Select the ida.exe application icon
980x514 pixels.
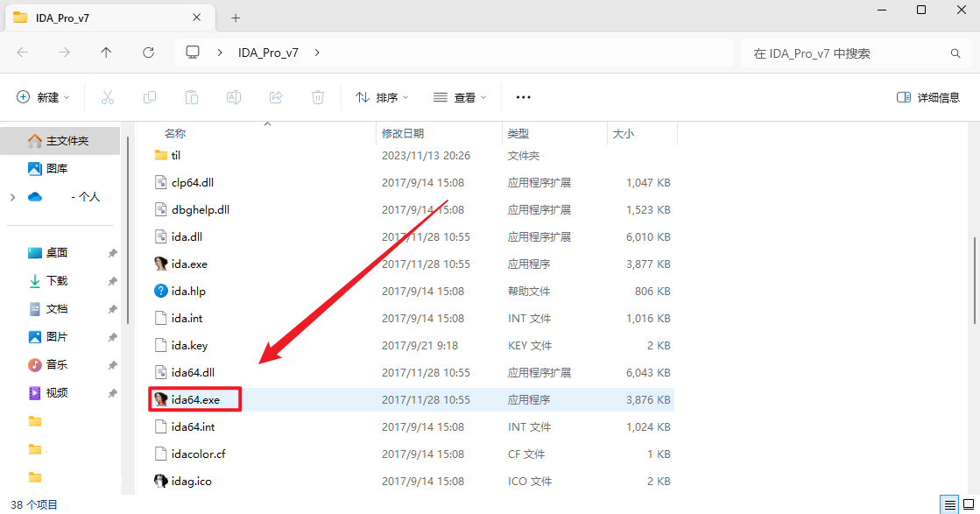pyautogui.click(x=160, y=264)
